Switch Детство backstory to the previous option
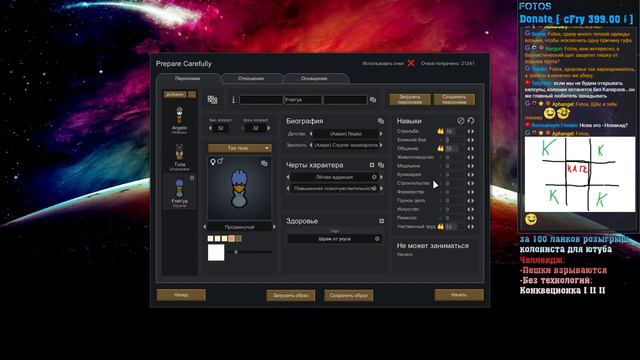 (311, 134)
